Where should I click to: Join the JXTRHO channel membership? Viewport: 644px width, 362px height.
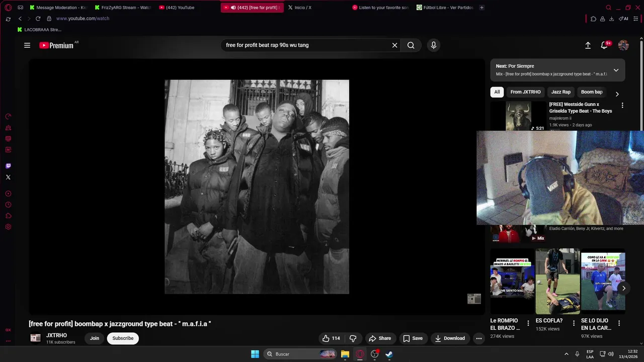[x=95, y=338]
